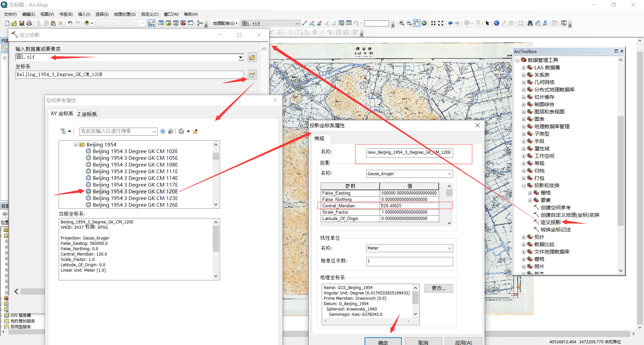The image size is (644, 345).
Task: Expand the 地理数据库管理 toolset
Action: coord(524,127)
